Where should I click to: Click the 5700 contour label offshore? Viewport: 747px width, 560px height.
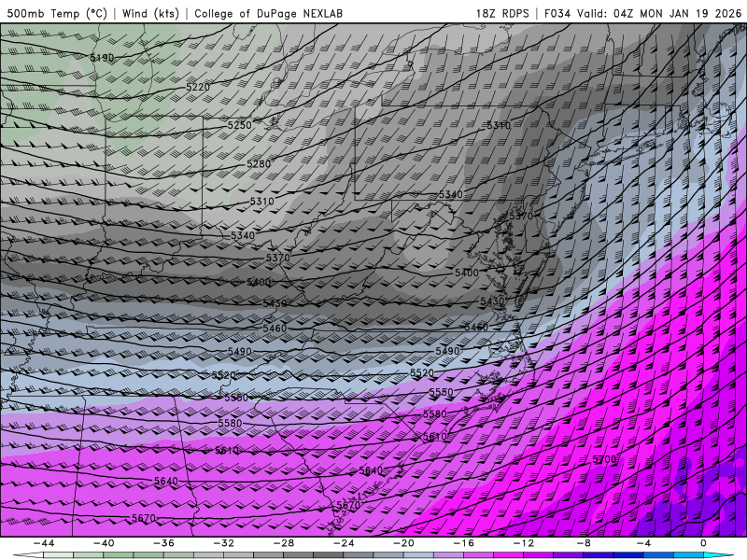pos(604,459)
